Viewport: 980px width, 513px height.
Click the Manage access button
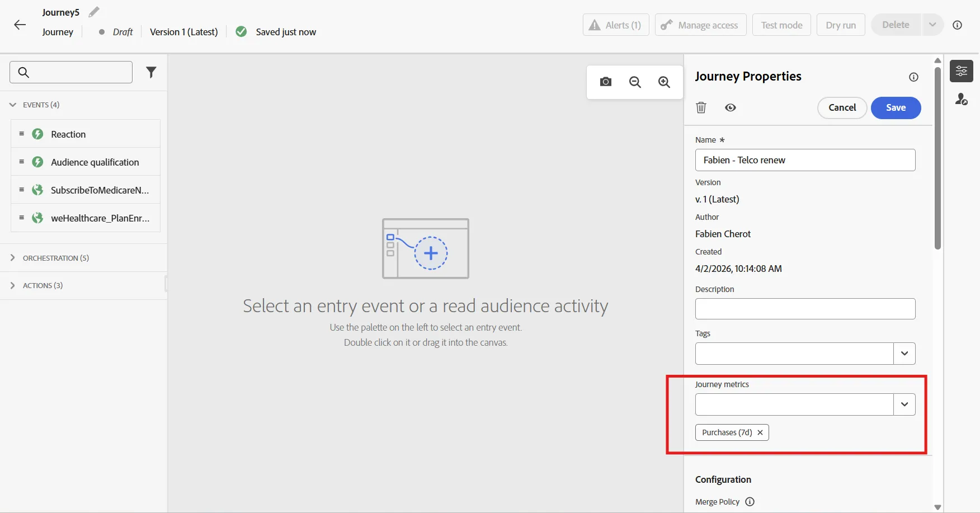pyautogui.click(x=701, y=25)
